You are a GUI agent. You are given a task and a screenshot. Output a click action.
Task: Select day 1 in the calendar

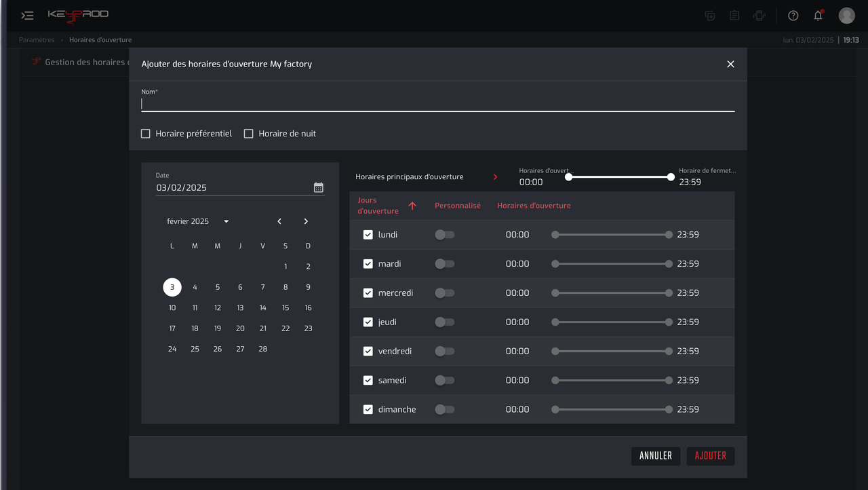285,267
